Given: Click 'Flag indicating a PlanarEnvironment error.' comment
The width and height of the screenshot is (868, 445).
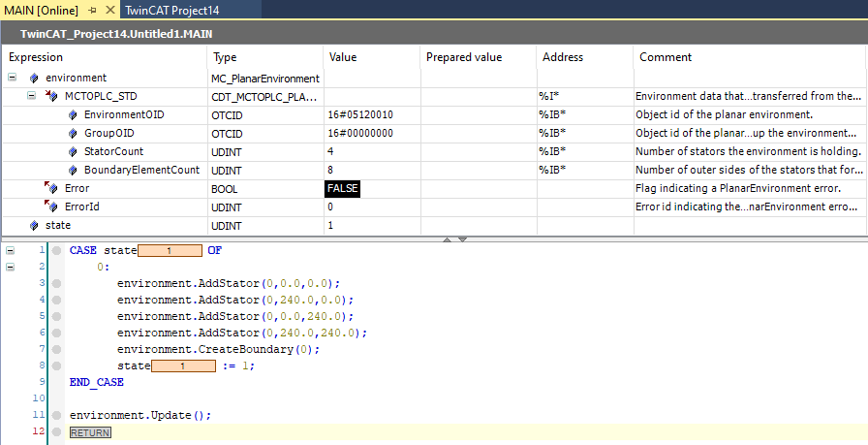Looking at the screenshot, I should (x=738, y=188).
